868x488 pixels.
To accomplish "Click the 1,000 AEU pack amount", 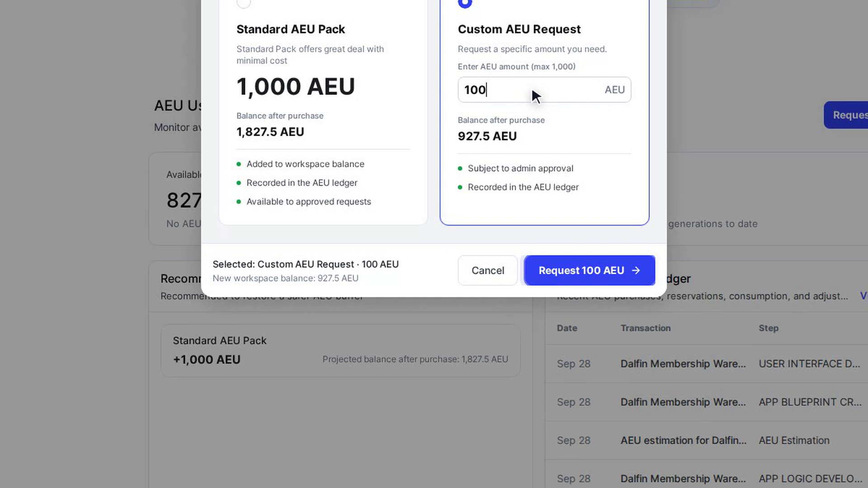I will pos(296,86).
